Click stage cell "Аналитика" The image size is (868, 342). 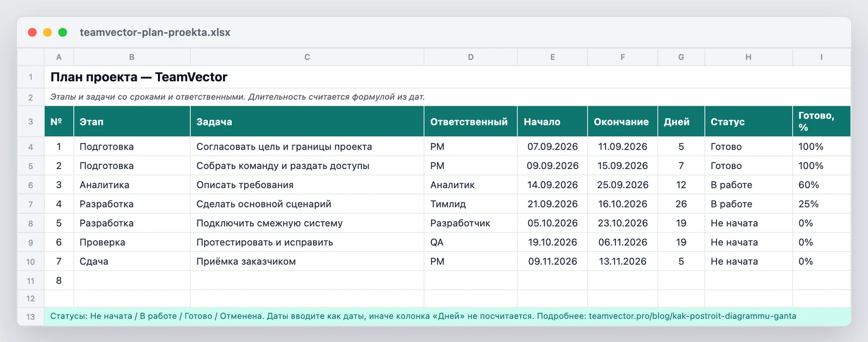(x=132, y=185)
